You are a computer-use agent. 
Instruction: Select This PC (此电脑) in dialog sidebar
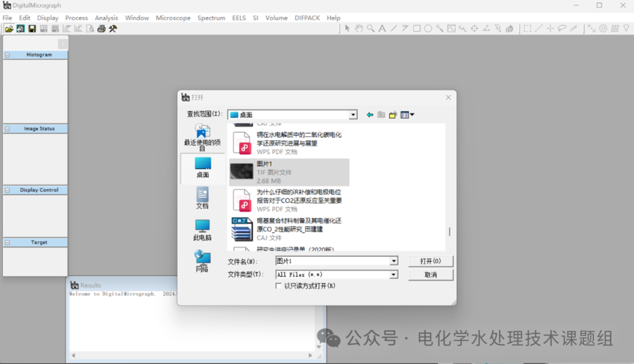(x=202, y=230)
